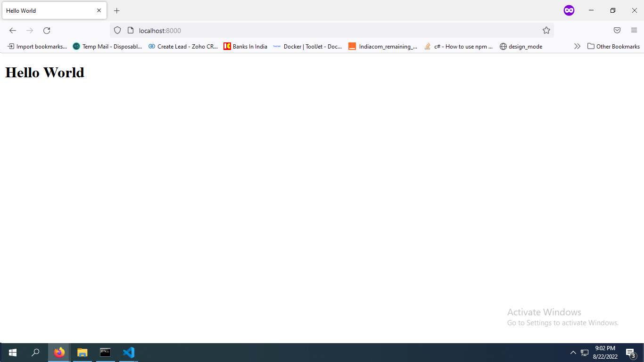Open File Explorer from the taskbar
Viewport: 644px width, 362px height.
coord(82,352)
